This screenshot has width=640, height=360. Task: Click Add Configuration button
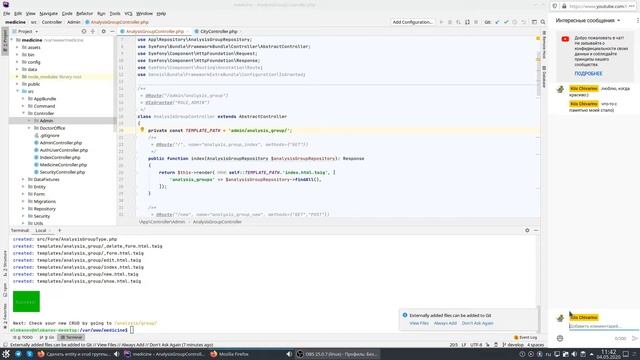[412, 22]
